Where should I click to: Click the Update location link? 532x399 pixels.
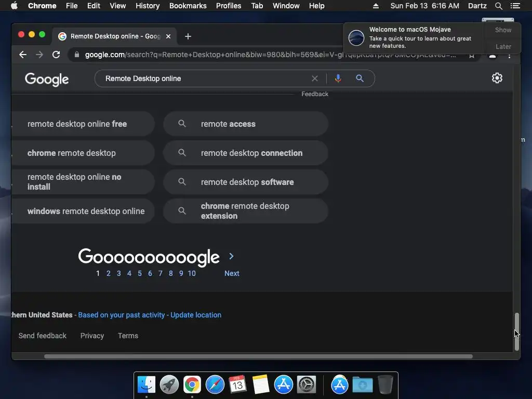pos(196,315)
